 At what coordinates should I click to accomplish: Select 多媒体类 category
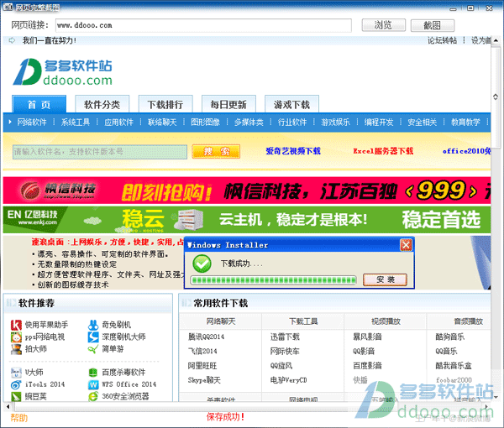click(x=249, y=123)
